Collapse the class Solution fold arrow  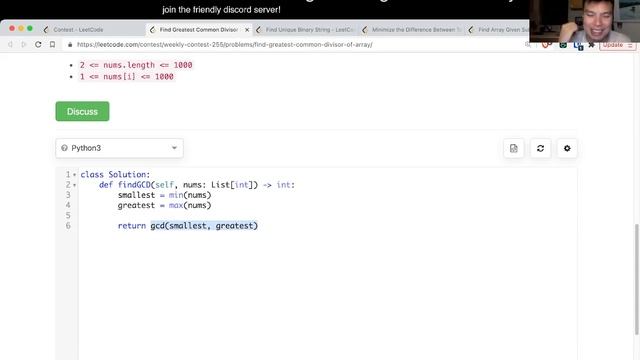(74, 175)
